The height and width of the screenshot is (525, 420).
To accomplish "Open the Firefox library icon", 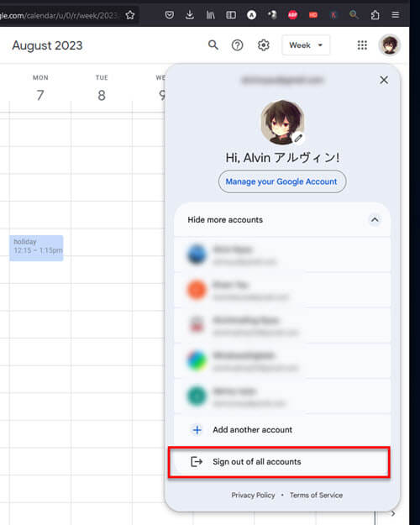I will 210,15.
